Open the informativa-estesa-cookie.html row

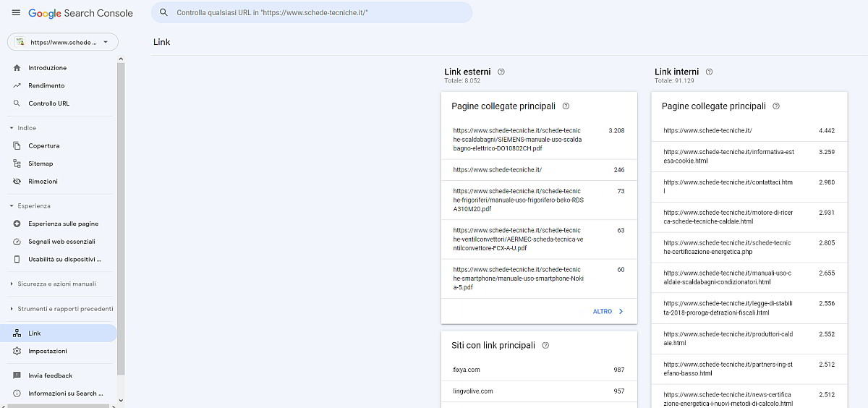(749, 156)
